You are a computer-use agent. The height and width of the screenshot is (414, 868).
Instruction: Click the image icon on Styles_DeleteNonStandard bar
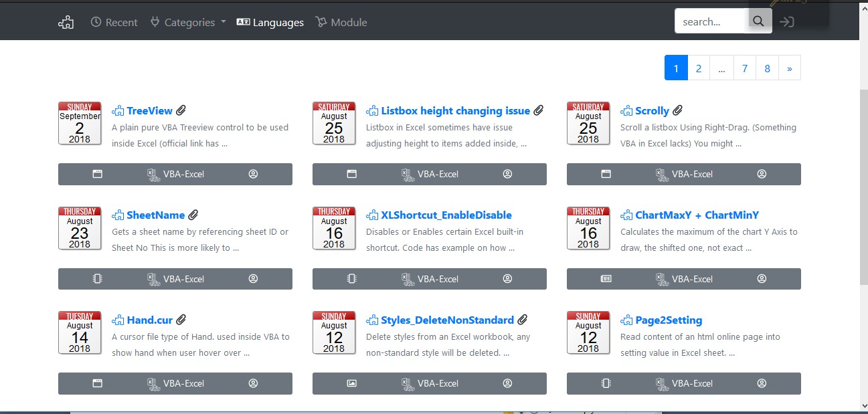pyautogui.click(x=351, y=383)
